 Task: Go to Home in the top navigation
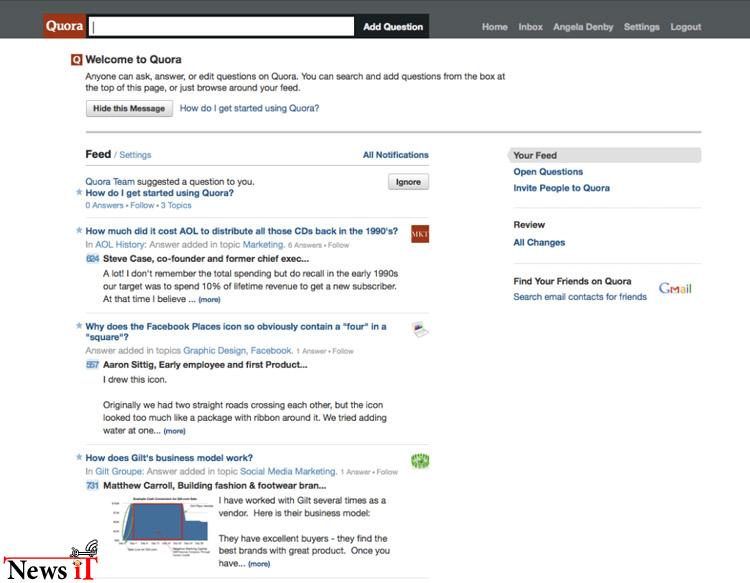click(x=495, y=27)
